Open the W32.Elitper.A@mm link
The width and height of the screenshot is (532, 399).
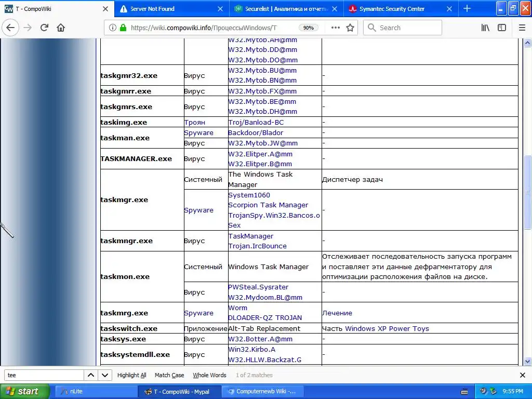tap(260, 154)
